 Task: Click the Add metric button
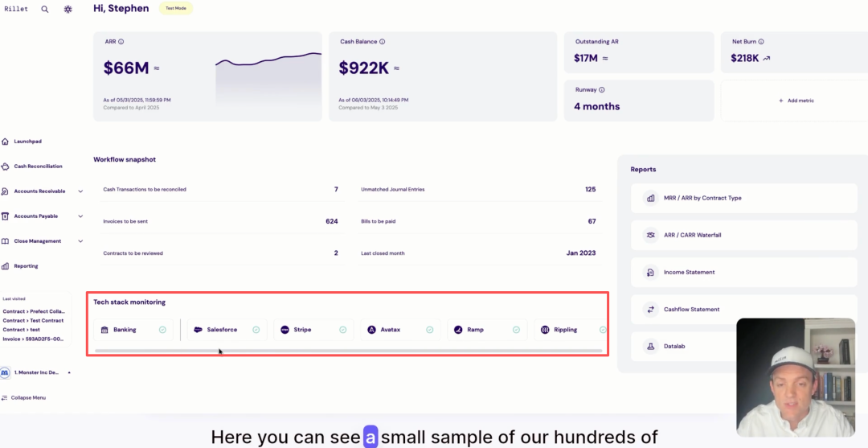(x=796, y=101)
